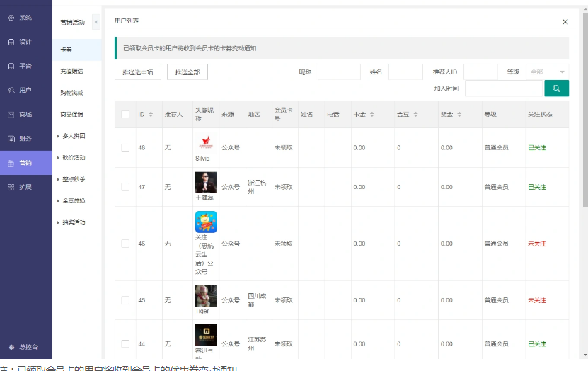This screenshot has width=588, height=371.
Task: Click the 营销 gift icon
Action: (x=11, y=163)
